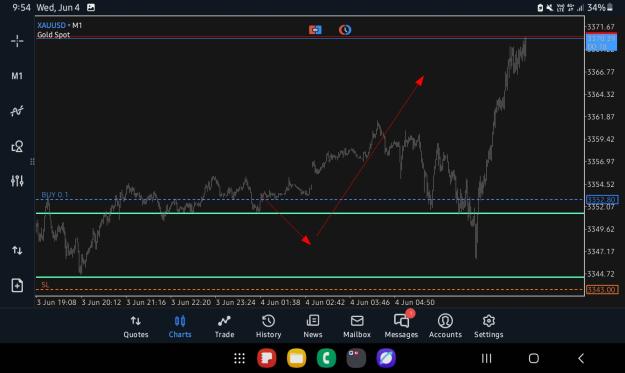Select the BUY 0.1 order line label
This screenshot has width=625, height=373.
pyautogui.click(x=55, y=195)
